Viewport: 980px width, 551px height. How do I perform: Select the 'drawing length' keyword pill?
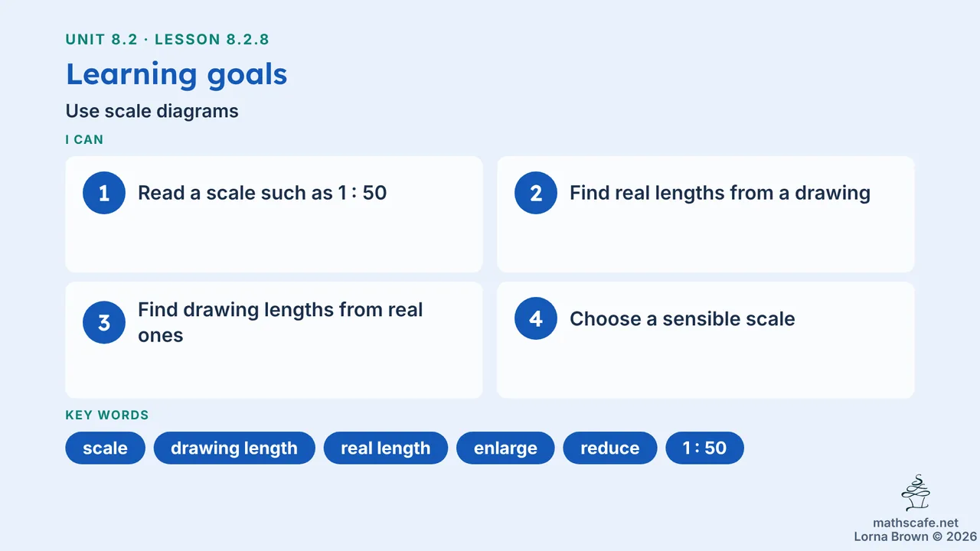click(x=234, y=448)
